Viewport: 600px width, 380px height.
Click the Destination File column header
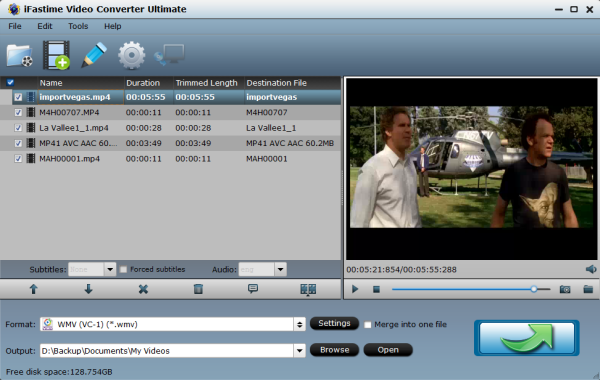click(x=292, y=83)
